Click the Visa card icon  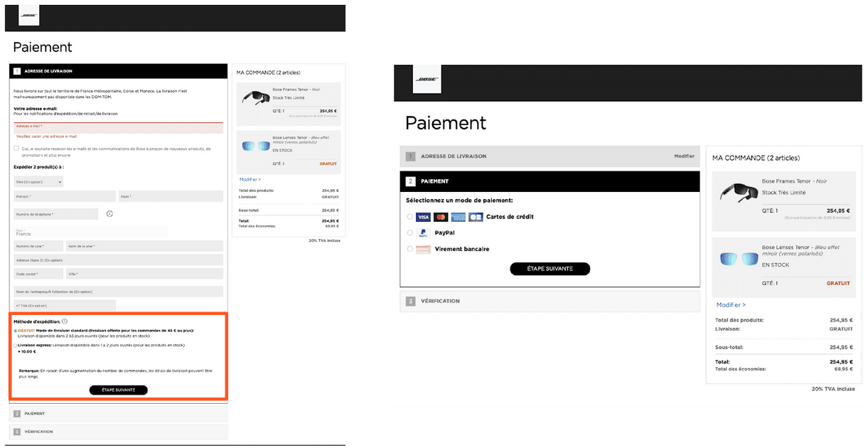point(423,217)
